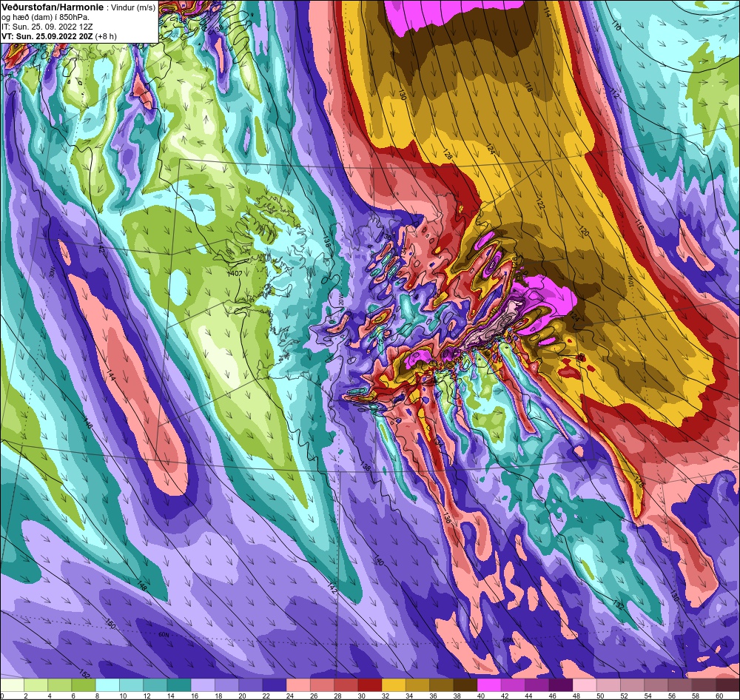Click the '20W' longitude label
740x700 pixels.
[x=342, y=300]
